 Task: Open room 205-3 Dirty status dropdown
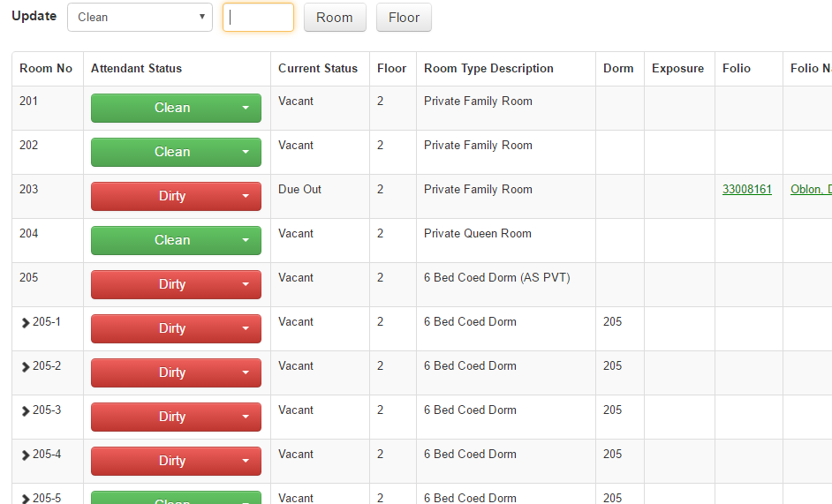pyautogui.click(x=176, y=417)
